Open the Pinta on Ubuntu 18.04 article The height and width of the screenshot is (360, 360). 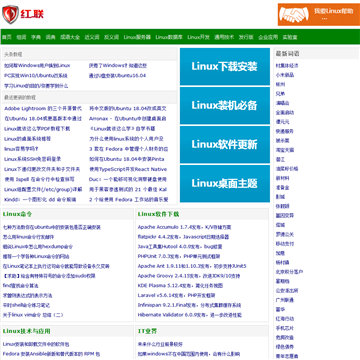[127, 159]
